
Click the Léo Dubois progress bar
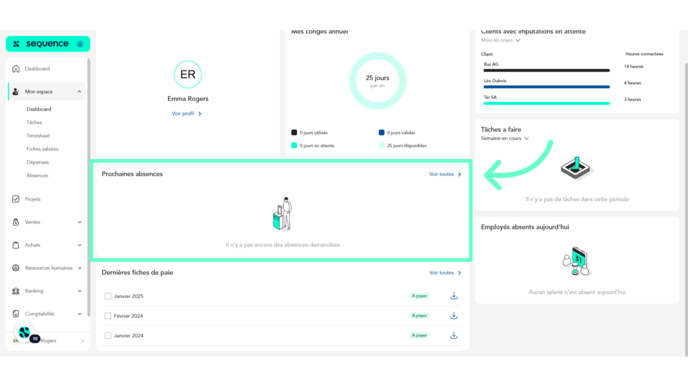pos(547,87)
